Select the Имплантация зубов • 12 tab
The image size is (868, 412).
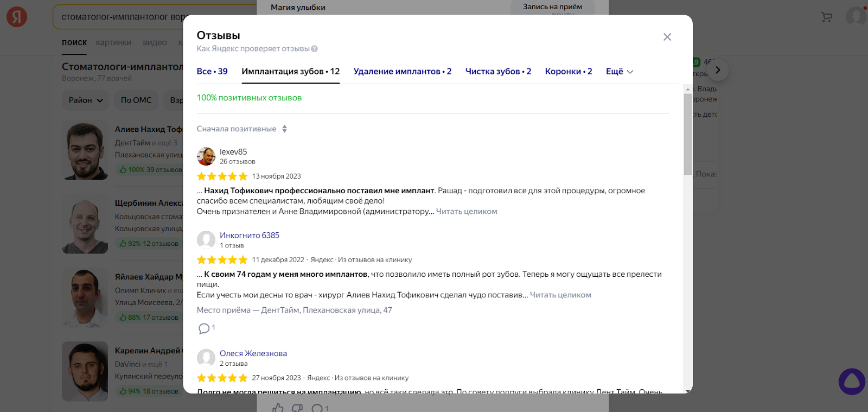tap(291, 71)
